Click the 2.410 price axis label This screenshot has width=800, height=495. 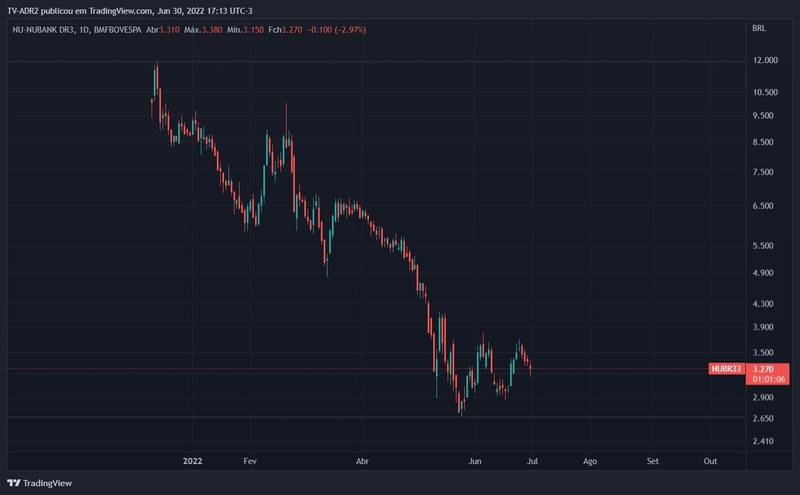[x=763, y=441]
